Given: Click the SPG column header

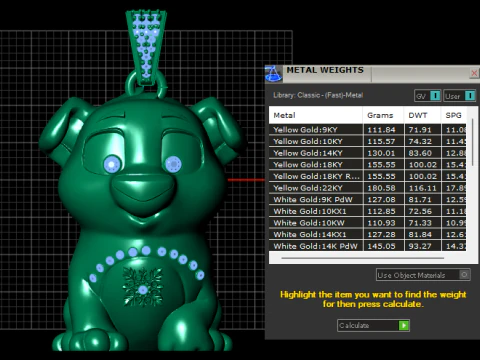Looking at the screenshot, I should coord(454,115).
